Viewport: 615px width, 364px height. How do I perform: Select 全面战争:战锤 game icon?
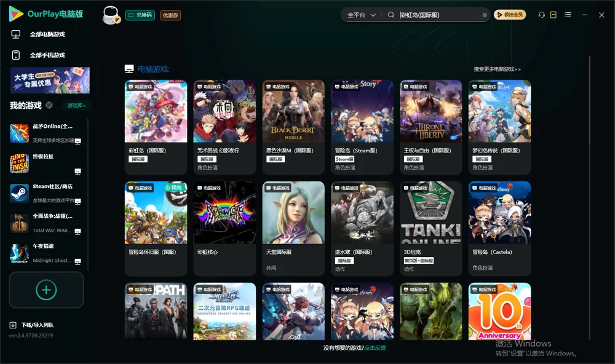19,223
